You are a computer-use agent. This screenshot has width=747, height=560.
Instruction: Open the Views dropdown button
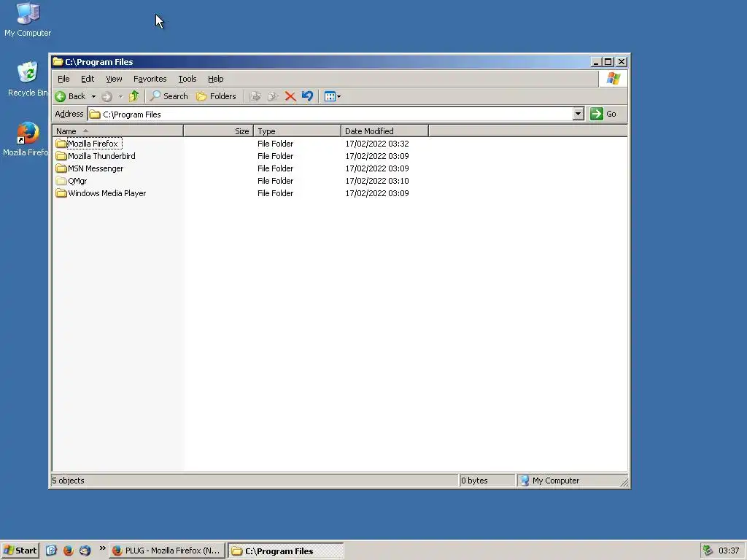click(x=332, y=97)
